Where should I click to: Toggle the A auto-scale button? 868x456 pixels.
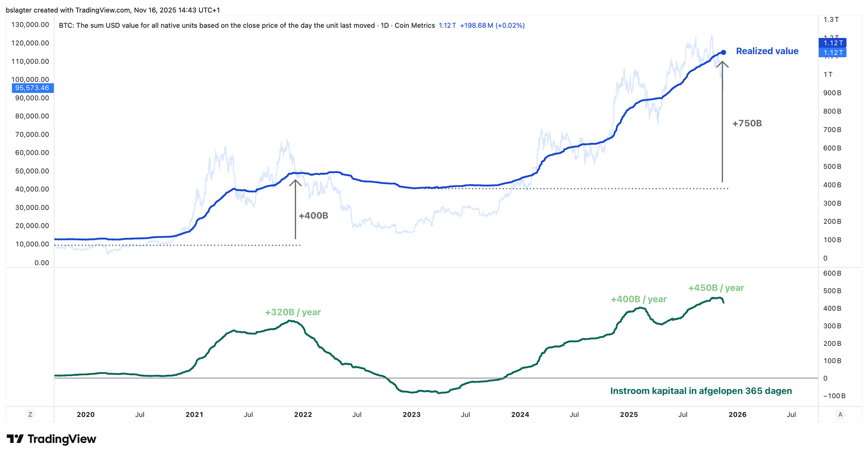840,414
